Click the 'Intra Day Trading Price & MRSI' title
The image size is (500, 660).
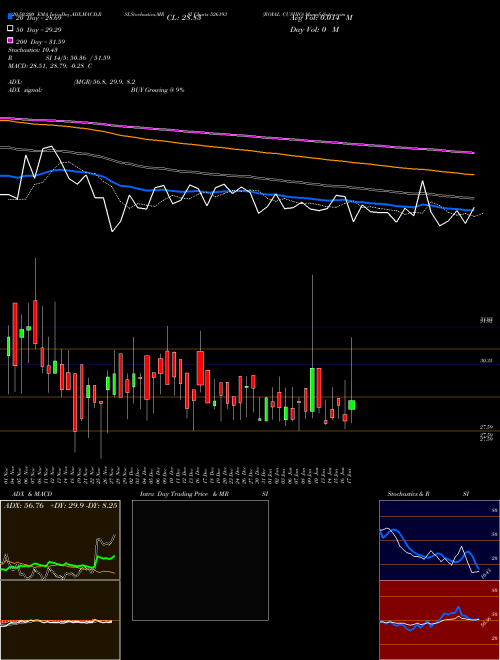coord(204,494)
